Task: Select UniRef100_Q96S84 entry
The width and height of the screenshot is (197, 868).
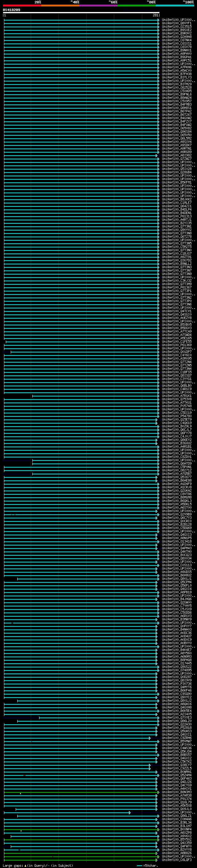Action: (x=177, y=132)
